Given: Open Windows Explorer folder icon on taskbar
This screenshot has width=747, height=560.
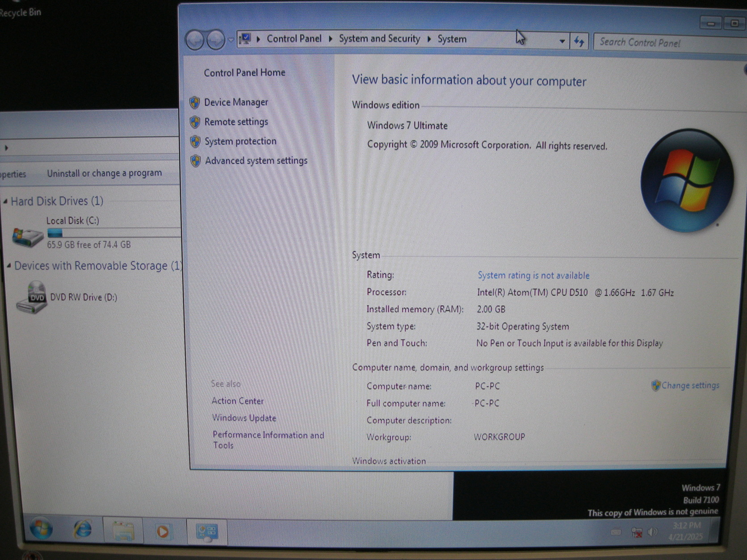Looking at the screenshot, I should 123,531.
